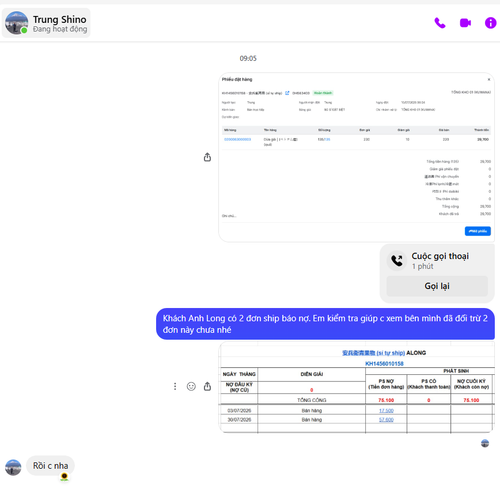Image resolution: width=500 pixels, height=487 pixels.
Task: Click the 1 phút call duration
Action: pos(423,266)
